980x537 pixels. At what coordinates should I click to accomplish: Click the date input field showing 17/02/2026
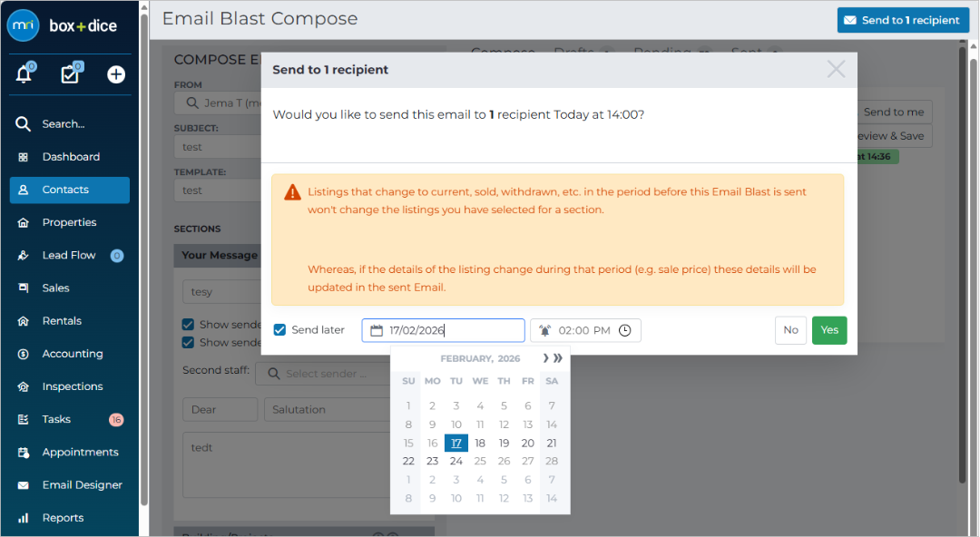point(443,330)
